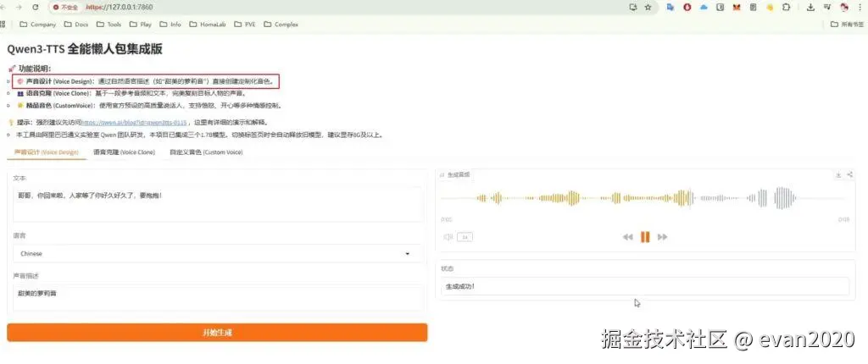The image size is (868, 364).
Task: Rewind the generated audio
Action: (x=627, y=237)
